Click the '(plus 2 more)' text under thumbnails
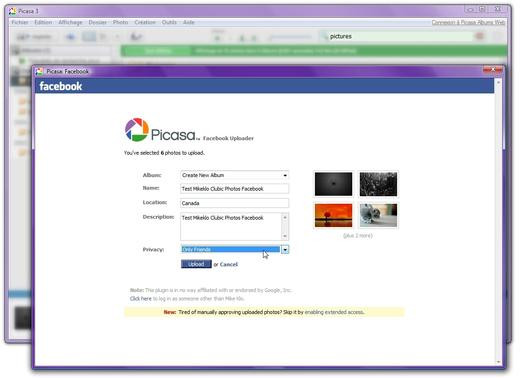The width and height of the screenshot is (520, 378). (358, 236)
